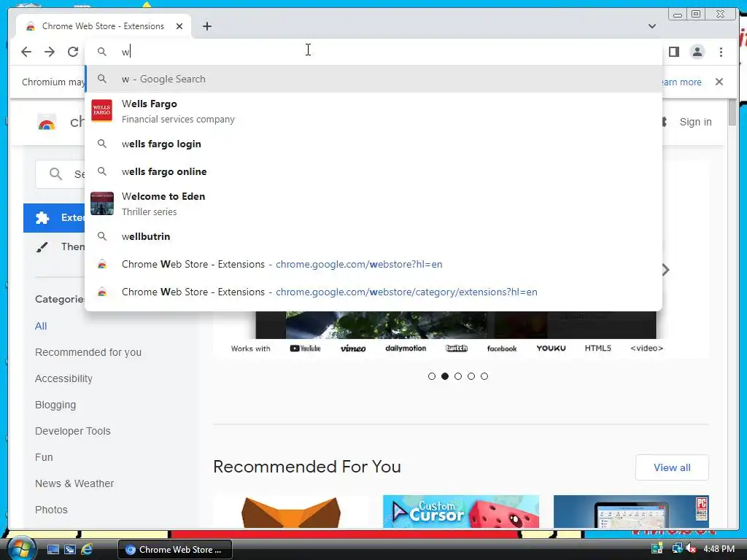Choose the Accessibility category
Viewport: 747px width, 560px height.
point(64,378)
